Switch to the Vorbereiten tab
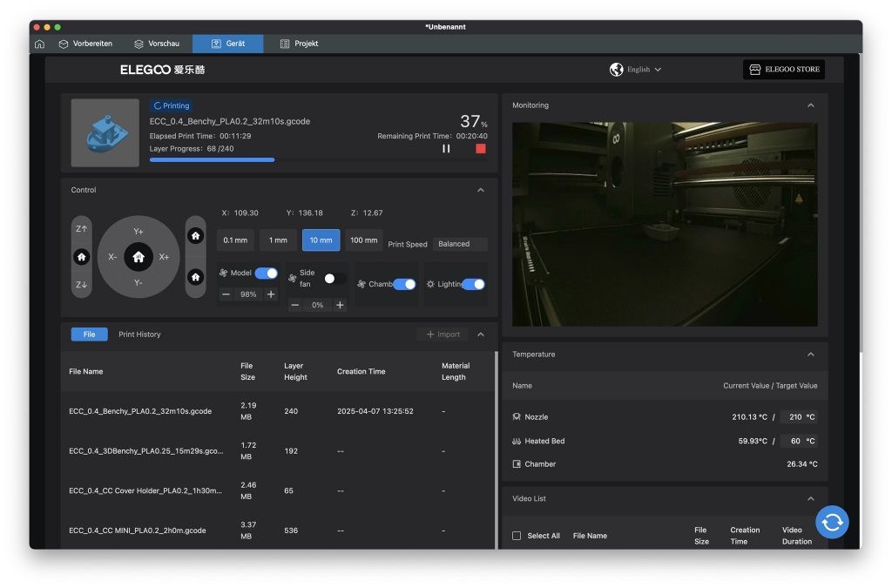This screenshot has width=892, height=588. 85,44
